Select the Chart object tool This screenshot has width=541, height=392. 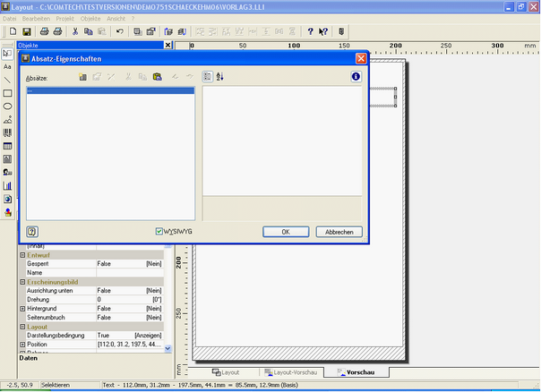7,186
